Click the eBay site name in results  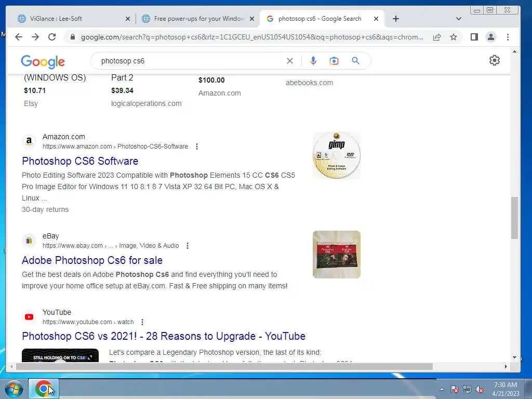click(x=51, y=236)
